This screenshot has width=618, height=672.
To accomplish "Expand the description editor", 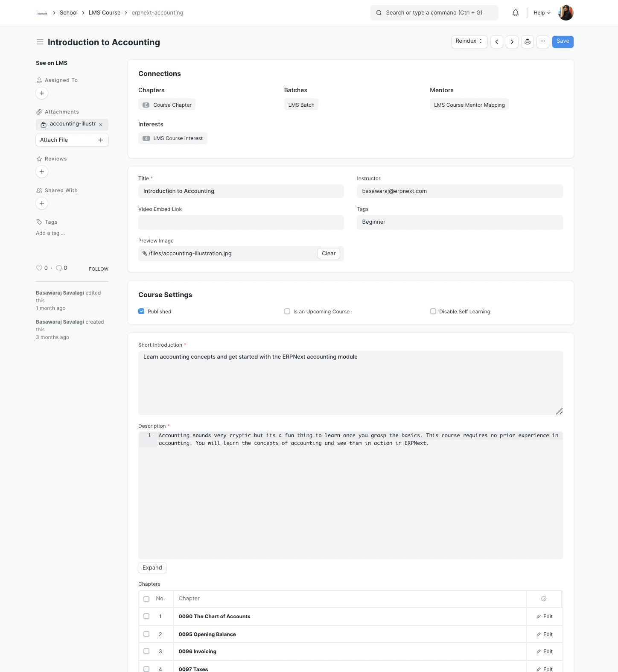I will (152, 567).
